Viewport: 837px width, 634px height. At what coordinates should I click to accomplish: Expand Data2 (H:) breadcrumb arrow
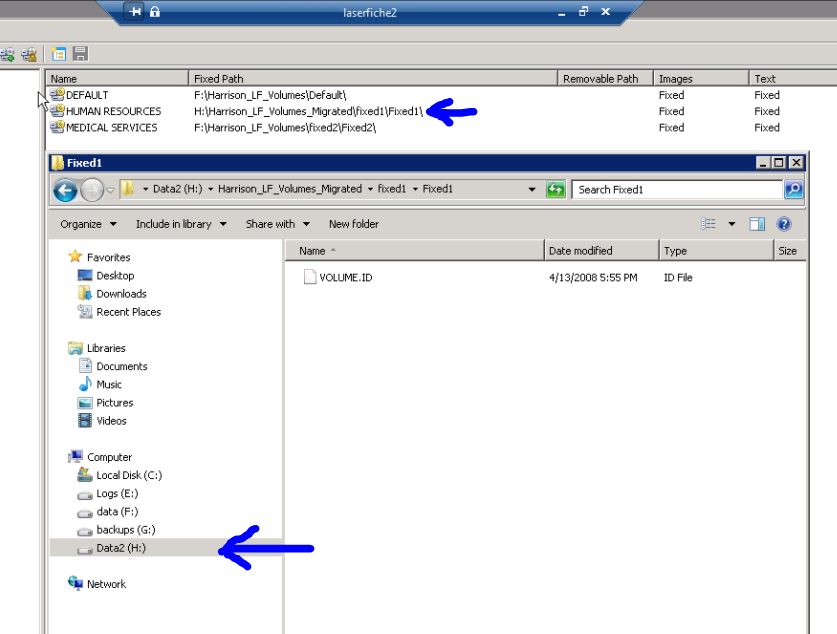tap(210, 189)
